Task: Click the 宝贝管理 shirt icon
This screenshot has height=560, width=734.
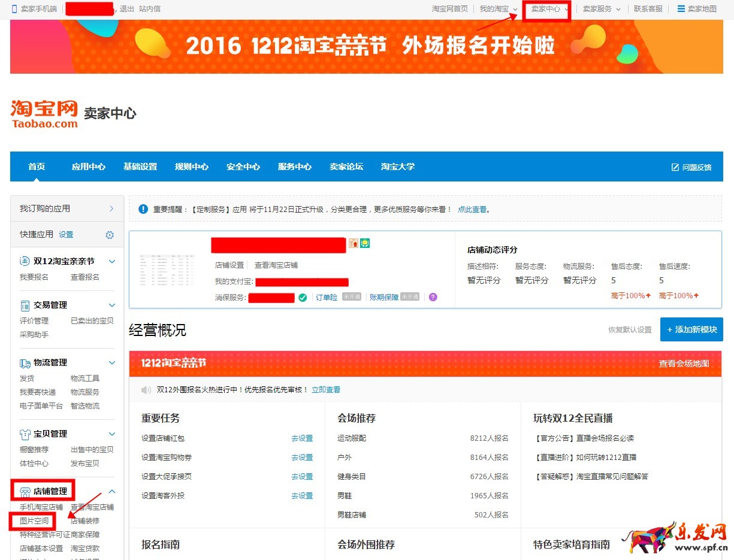Action: (25, 434)
